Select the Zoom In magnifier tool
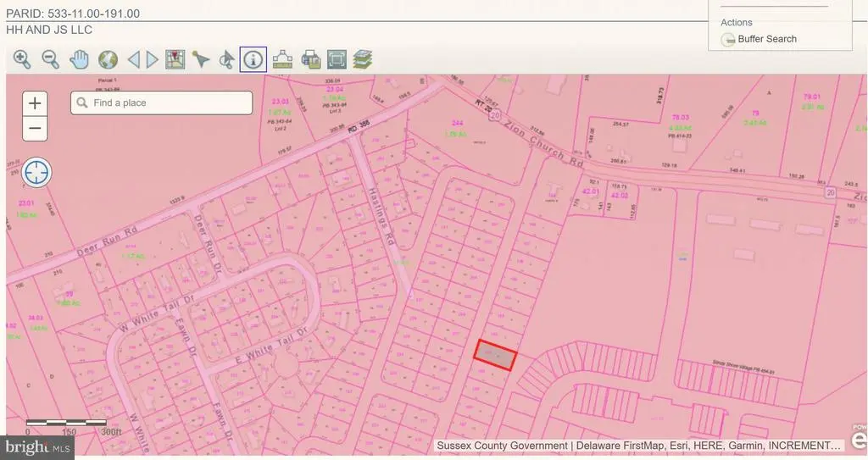This screenshot has width=868, height=460. 22,59
